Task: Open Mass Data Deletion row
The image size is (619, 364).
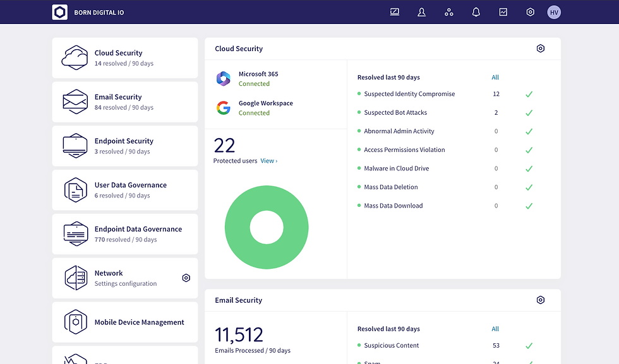Action: point(446,187)
